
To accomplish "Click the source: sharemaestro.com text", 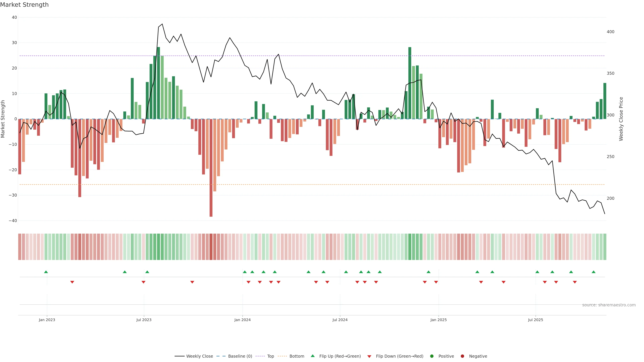I will tap(609, 305).
